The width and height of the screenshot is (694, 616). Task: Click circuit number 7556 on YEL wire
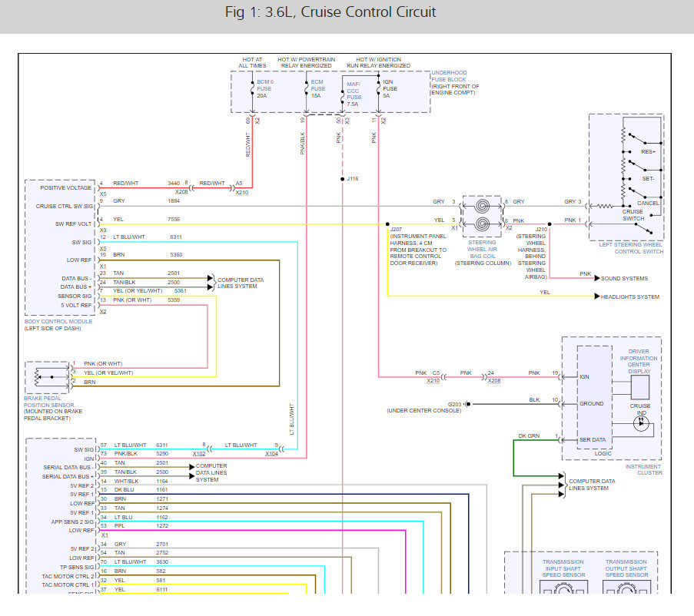coord(174,220)
